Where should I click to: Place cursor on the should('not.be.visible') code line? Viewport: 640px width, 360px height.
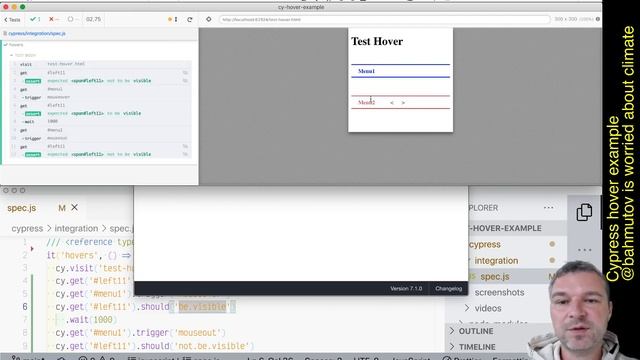154,346
